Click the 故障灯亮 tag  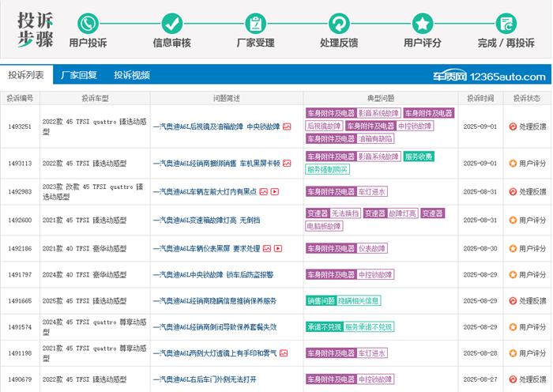[402, 213]
